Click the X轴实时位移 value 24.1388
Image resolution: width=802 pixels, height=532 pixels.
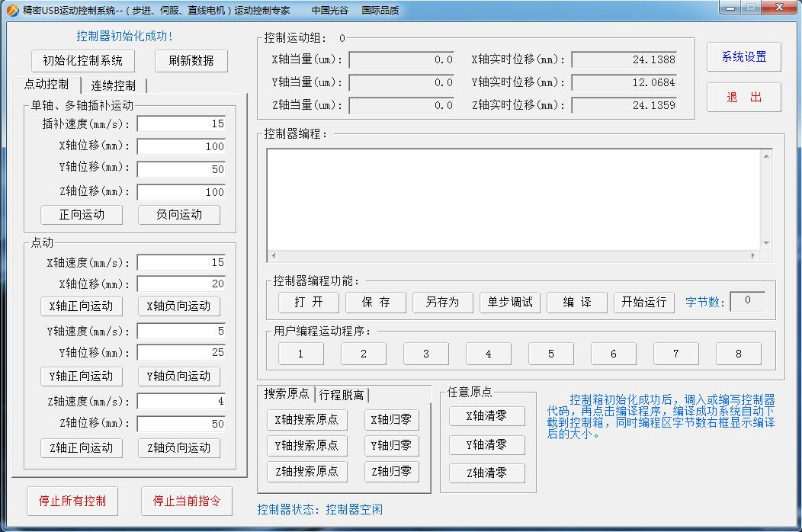[x=624, y=60]
